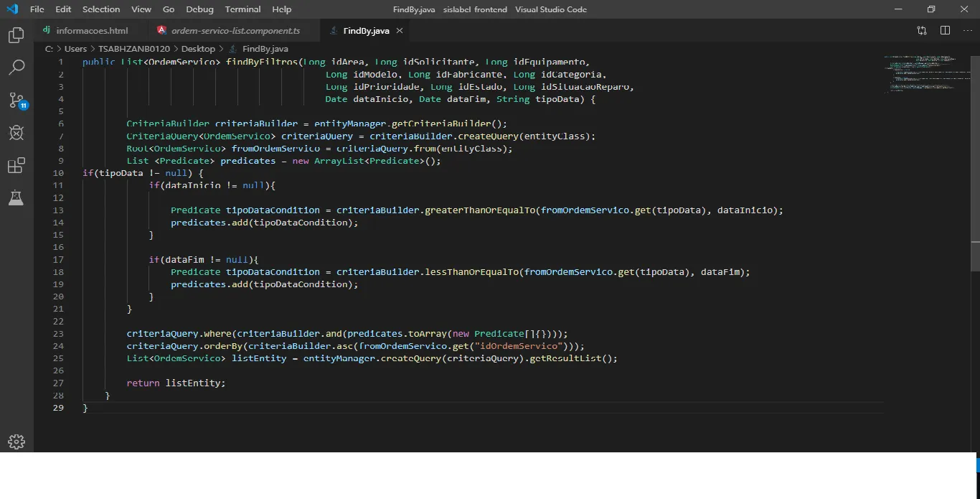Open the Debug view icon
This screenshot has width=980, height=499.
click(17, 133)
